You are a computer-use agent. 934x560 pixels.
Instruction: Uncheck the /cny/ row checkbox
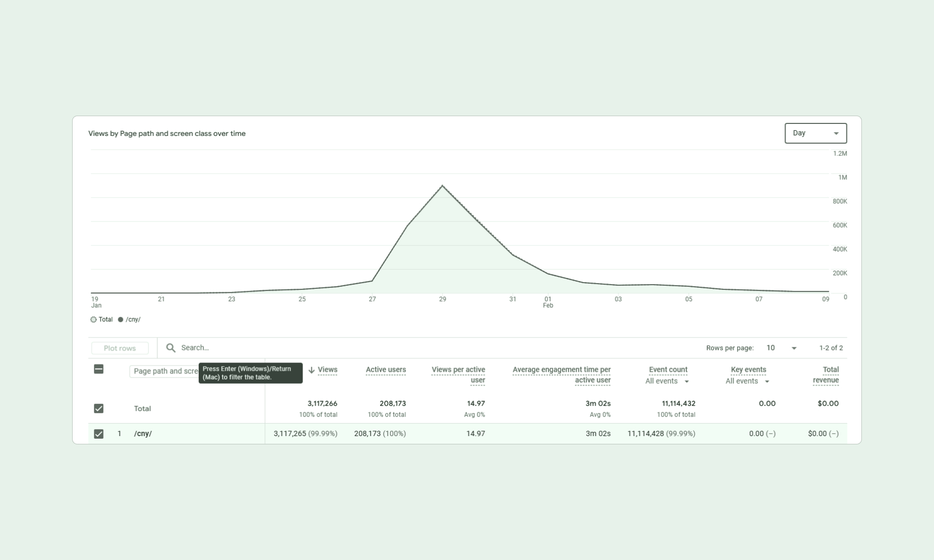(x=99, y=434)
